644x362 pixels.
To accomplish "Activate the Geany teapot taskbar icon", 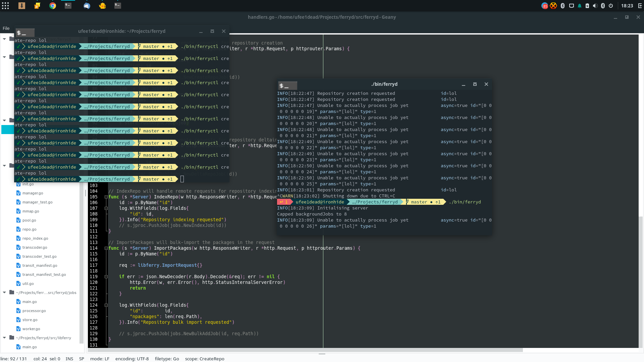I will pos(102,6).
